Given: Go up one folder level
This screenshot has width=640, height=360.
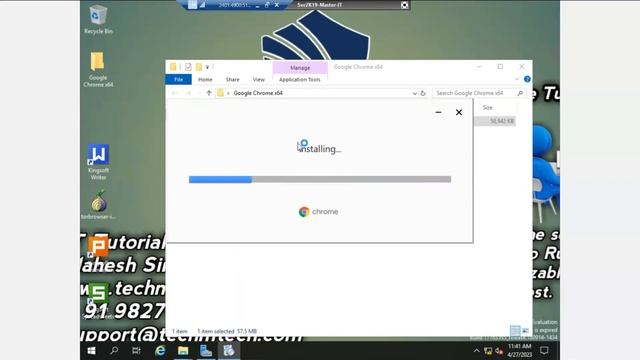Looking at the screenshot, I should (x=209, y=93).
